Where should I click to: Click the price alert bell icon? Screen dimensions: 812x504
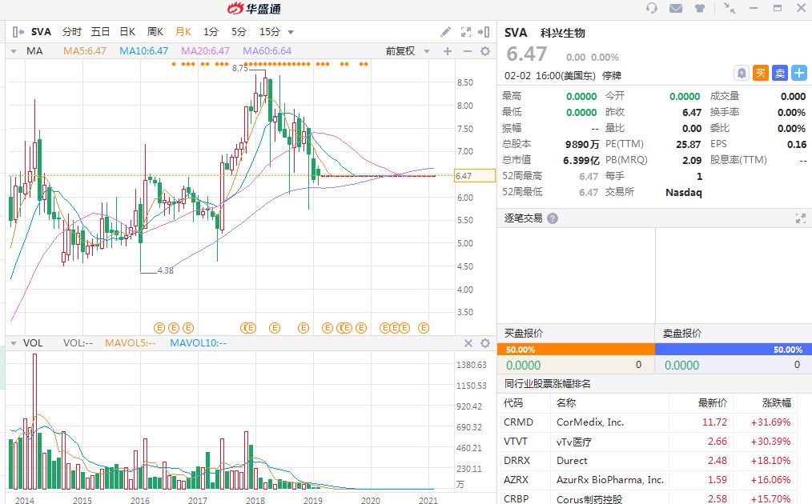742,73
